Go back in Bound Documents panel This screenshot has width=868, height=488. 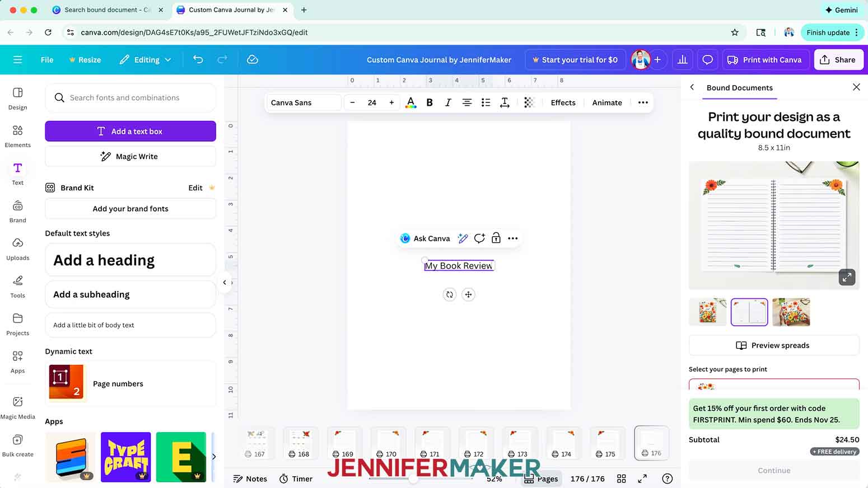[x=692, y=87]
